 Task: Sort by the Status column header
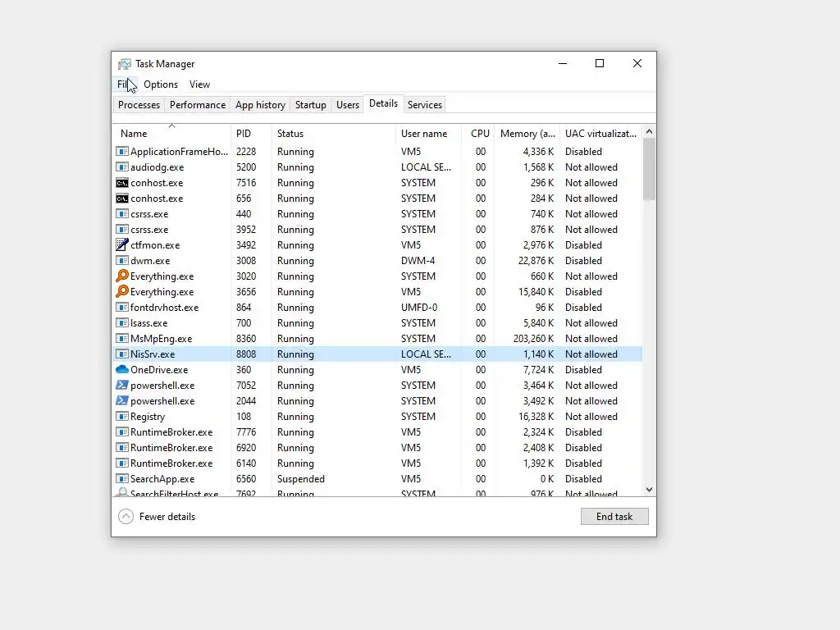[333, 134]
